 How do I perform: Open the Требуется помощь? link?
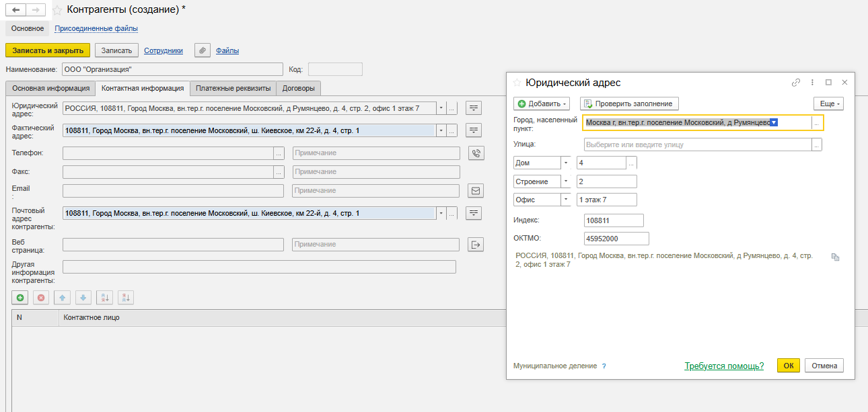[x=724, y=366]
